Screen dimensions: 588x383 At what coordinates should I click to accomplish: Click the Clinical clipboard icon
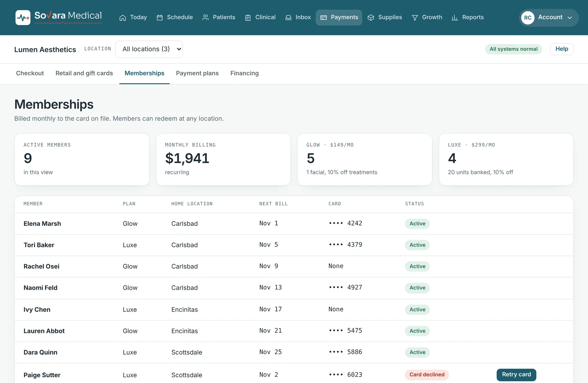248,18
